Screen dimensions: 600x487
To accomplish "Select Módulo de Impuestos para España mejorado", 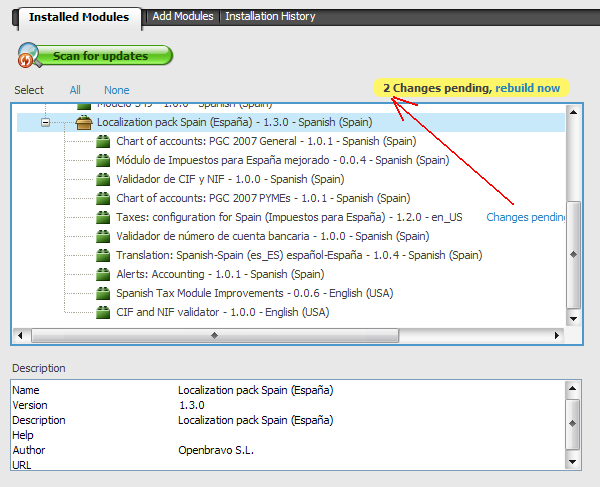I will click(x=282, y=160).
